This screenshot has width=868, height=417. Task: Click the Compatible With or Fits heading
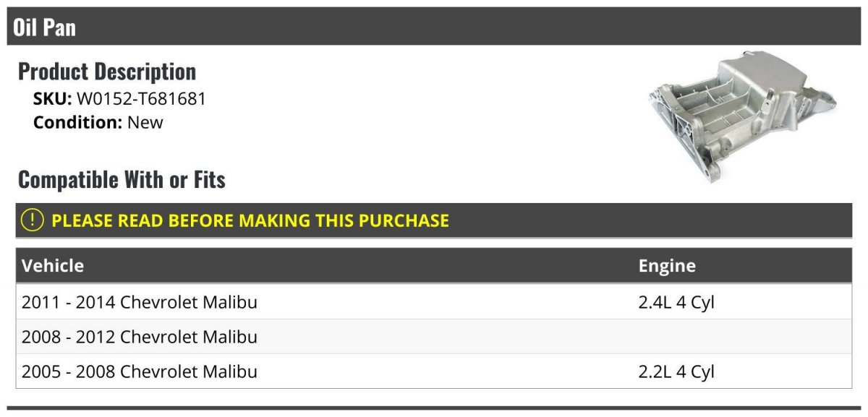pos(122,179)
